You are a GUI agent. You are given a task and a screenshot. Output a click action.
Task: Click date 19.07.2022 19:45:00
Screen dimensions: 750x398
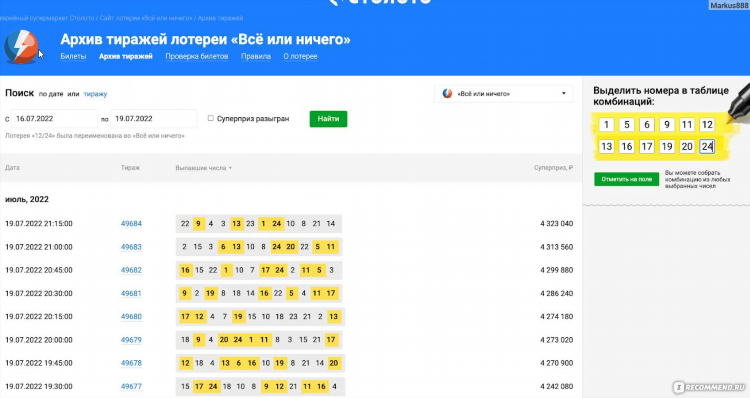[x=39, y=363]
